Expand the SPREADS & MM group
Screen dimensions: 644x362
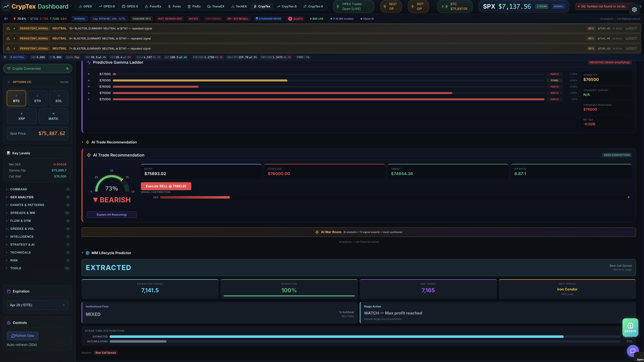(x=37, y=213)
